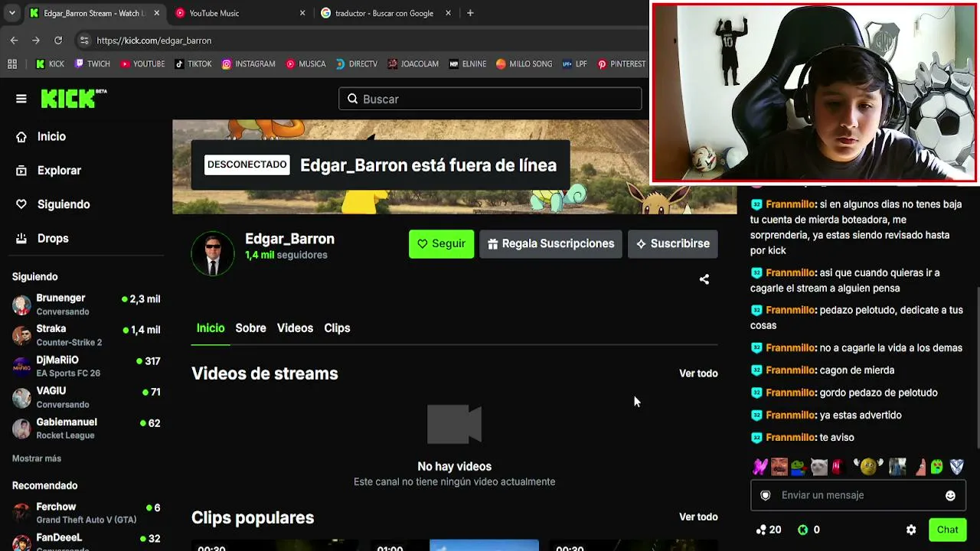
Task: Insert the blue V shield emote
Action: (x=957, y=466)
